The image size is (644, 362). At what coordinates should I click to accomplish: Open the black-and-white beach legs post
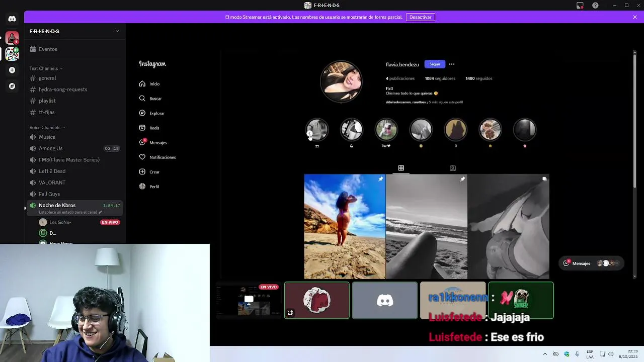pyautogui.click(x=427, y=226)
